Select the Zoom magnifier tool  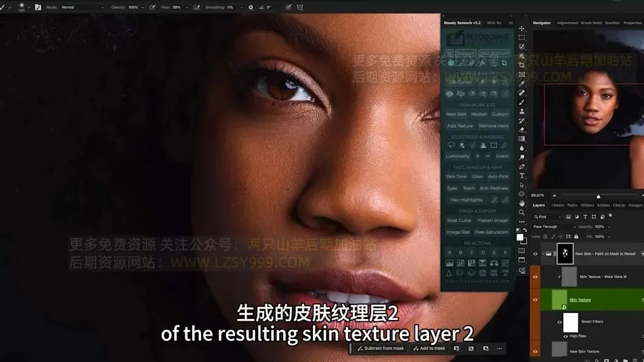[522, 213]
